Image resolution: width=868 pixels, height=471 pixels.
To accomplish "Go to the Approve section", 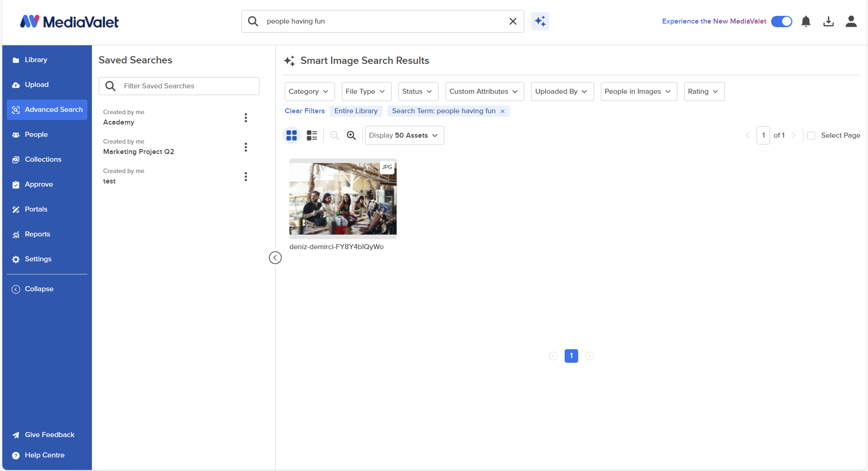I will tap(47, 184).
